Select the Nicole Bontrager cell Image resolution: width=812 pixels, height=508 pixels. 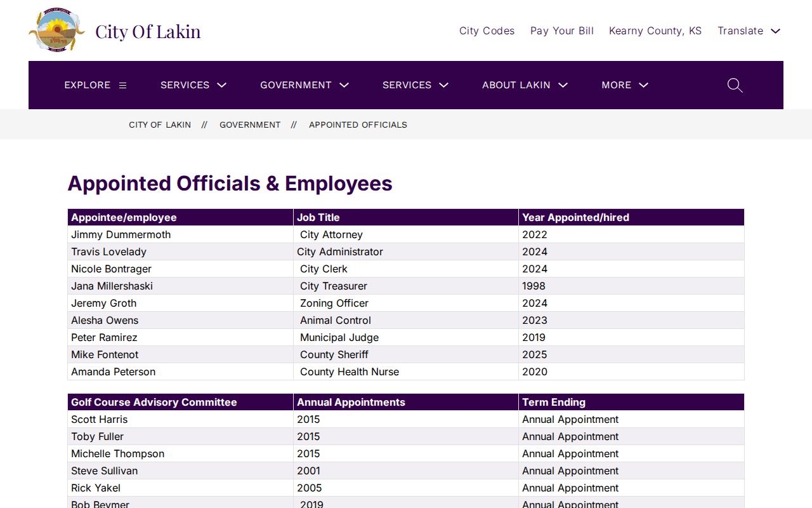(x=180, y=269)
